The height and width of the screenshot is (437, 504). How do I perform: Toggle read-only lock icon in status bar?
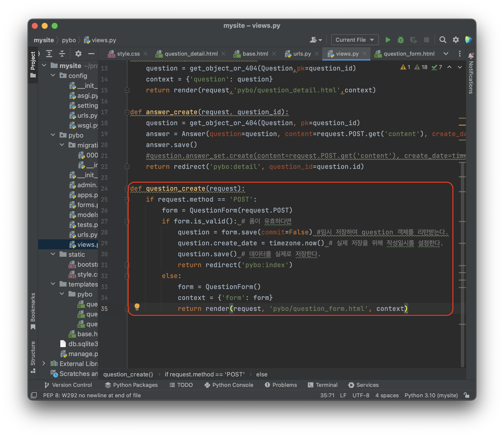[x=467, y=395]
